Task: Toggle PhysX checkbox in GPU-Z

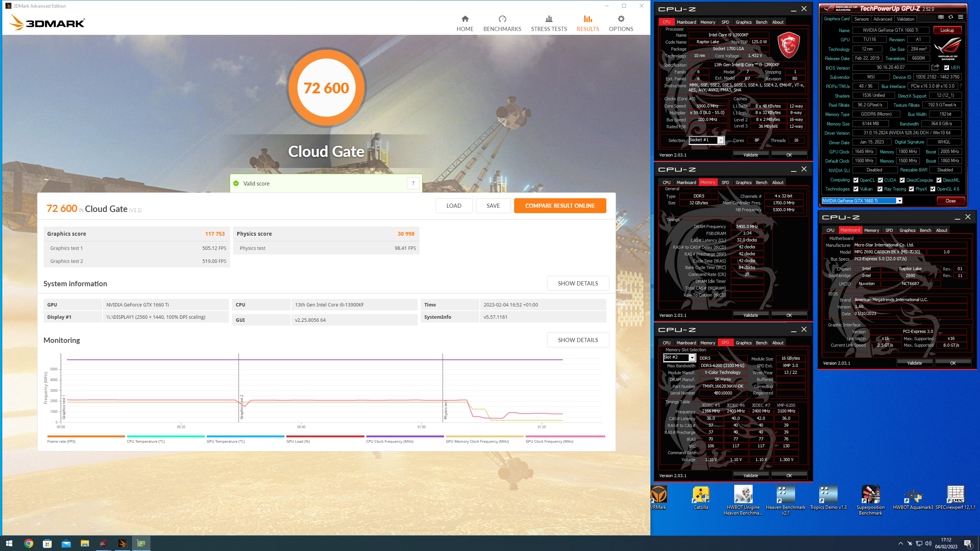Action: pyautogui.click(x=911, y=189)
